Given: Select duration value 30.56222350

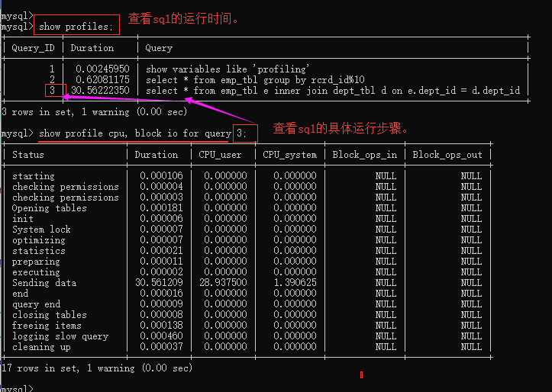Looking at the screenshot, I should pyautogui.click(x=100, y=90).
